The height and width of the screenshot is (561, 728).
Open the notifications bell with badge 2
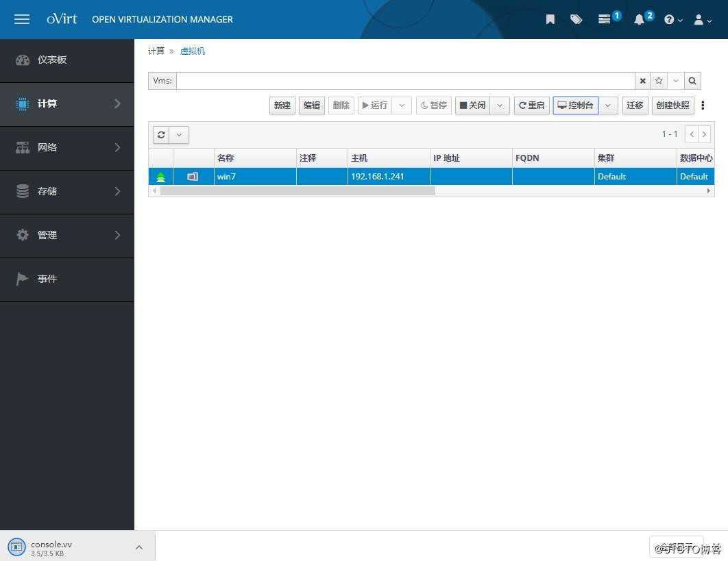pyautogui.click(x=642, y=18)
